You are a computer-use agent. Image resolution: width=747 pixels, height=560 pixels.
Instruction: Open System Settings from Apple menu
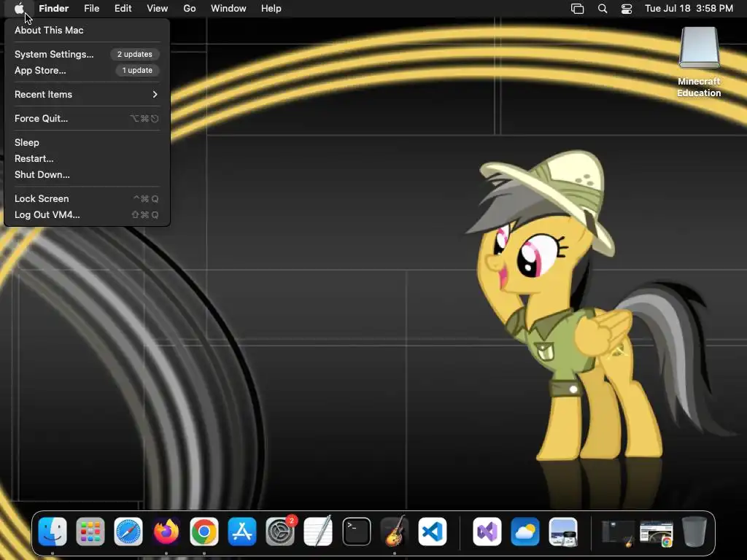88,54
